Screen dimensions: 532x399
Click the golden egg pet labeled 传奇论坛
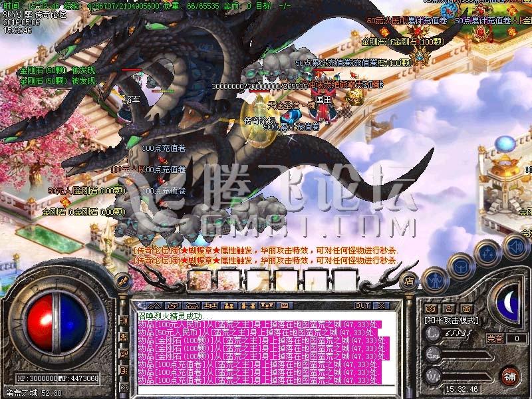coord(259,121)
